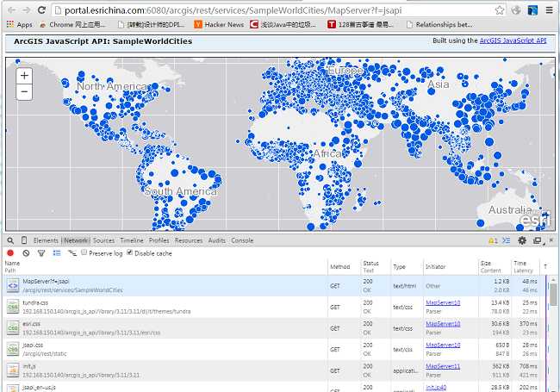This screenshot has height=392, width=560.
Task: Select the esri.css request name
Action: (x=31, y=324)
